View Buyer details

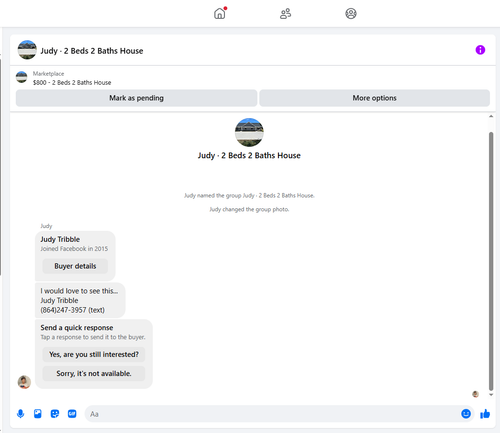pos(75,266)
